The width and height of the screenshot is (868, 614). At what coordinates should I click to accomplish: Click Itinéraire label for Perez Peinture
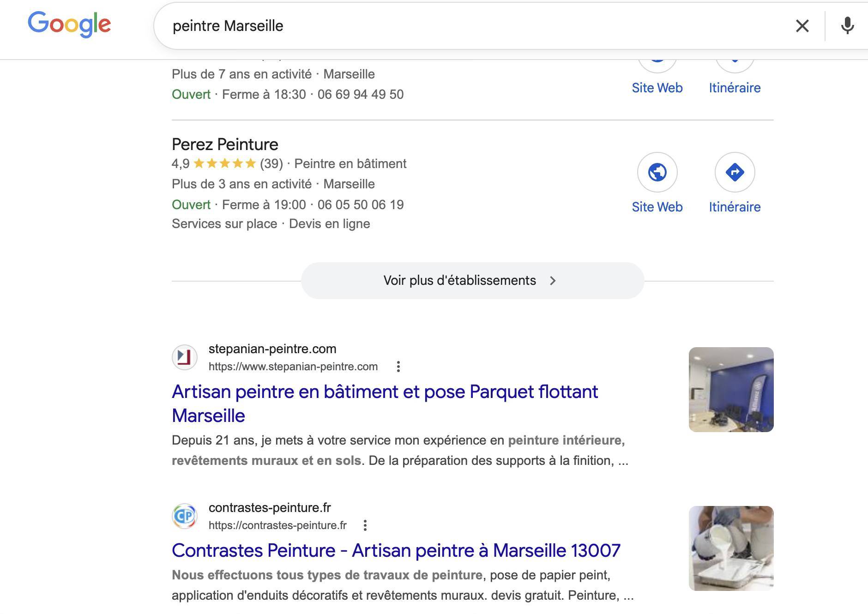(x=735, y=207)
